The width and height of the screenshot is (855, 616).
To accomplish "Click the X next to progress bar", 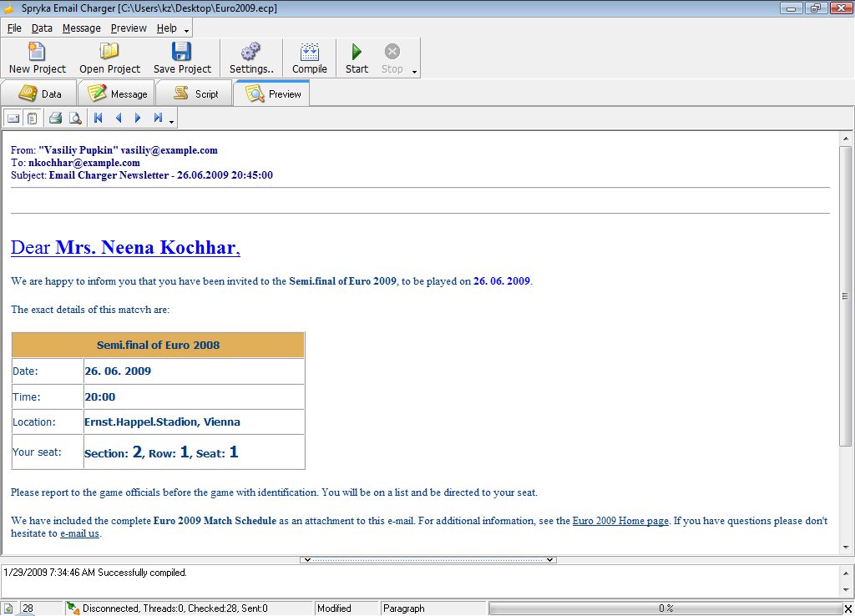I will tap(848, 609).
